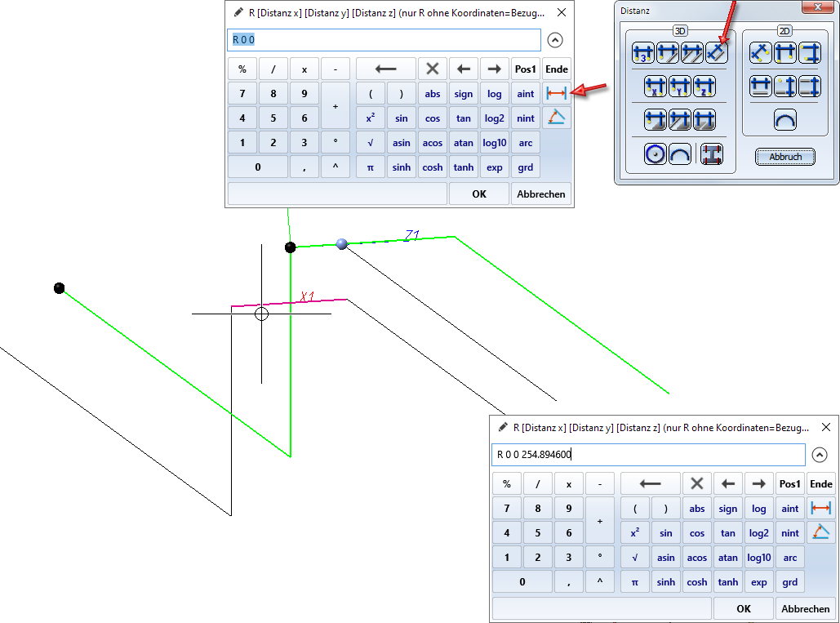This screenshot has height=623, width=840.
Task: Click digit 0 in lower calculator
Action: click(522, 582)
